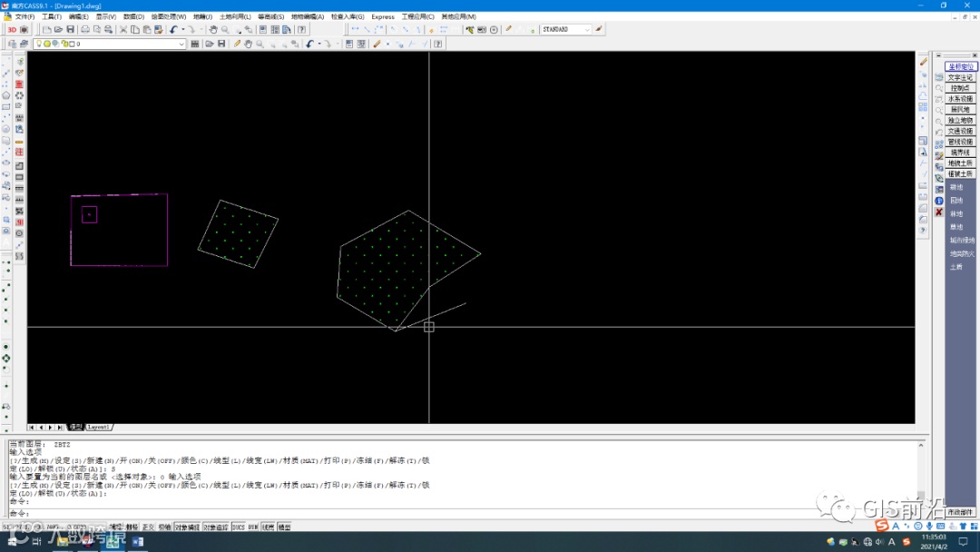980x552 pixels.
Task: Expand the undo dropdown arrow in second toolbar row
Action: (x=319, y=44)
